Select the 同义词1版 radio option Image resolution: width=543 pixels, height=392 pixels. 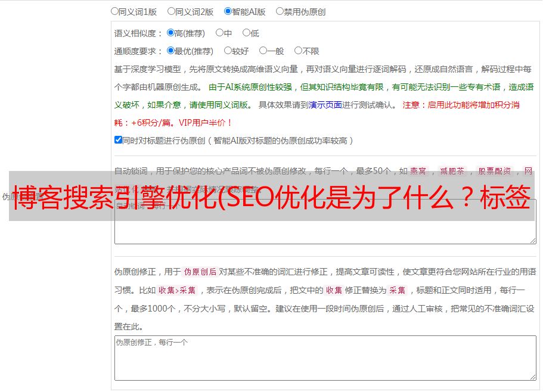114,11
